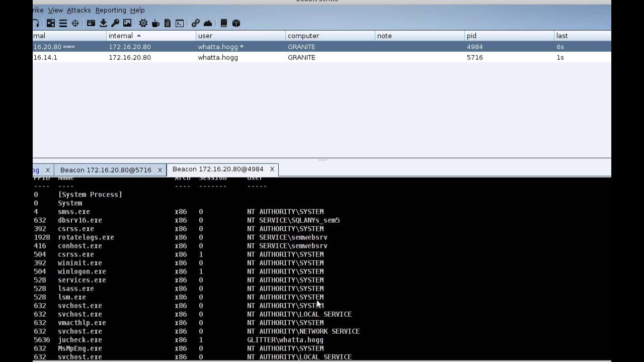Open screenshots picture icon
The width and height of the screenshot is (644, 362).
click(x=127, y=23)
